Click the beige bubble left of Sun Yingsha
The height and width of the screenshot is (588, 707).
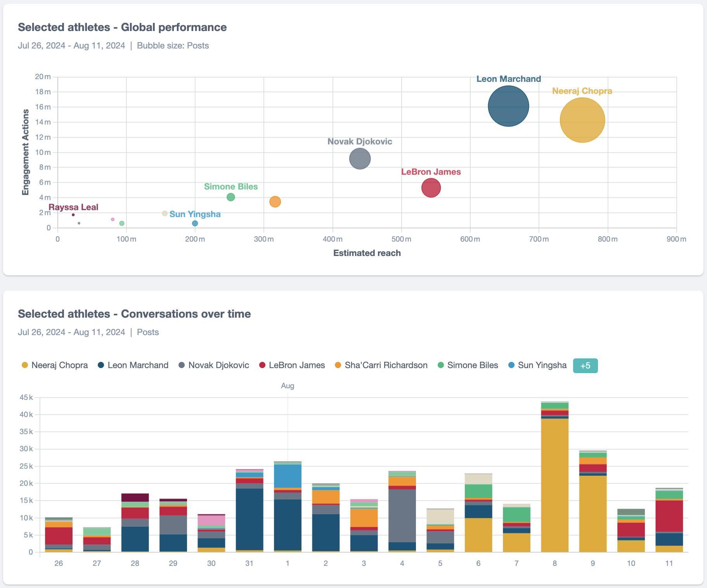click(x=165, y=213)
